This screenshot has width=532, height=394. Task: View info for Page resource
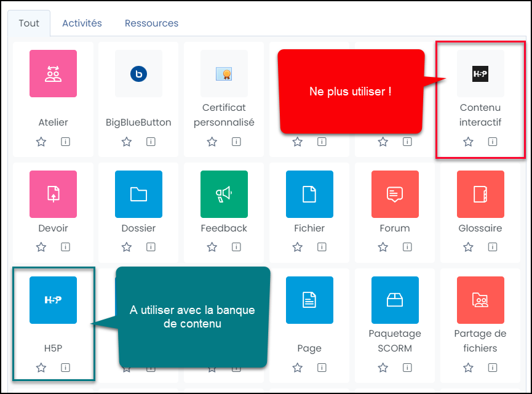[322, 368]
